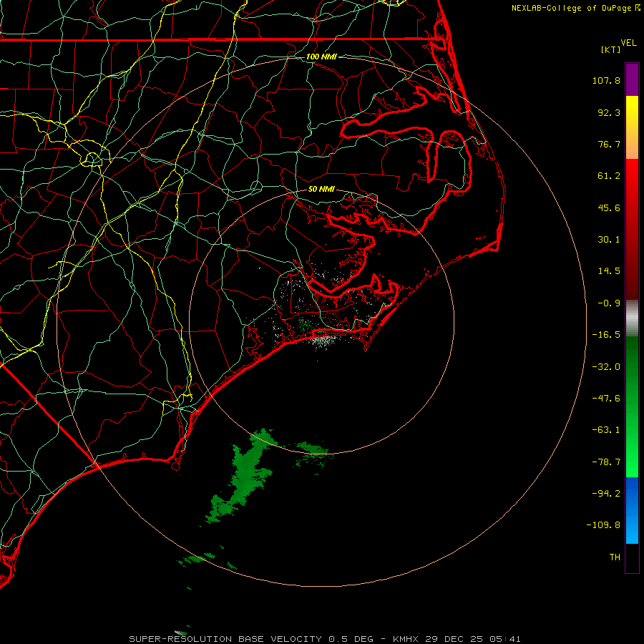The height and width of the screenshot is (644, 644).
Task: Click the -63.1 legend value
Action: (x=606, y=430)
